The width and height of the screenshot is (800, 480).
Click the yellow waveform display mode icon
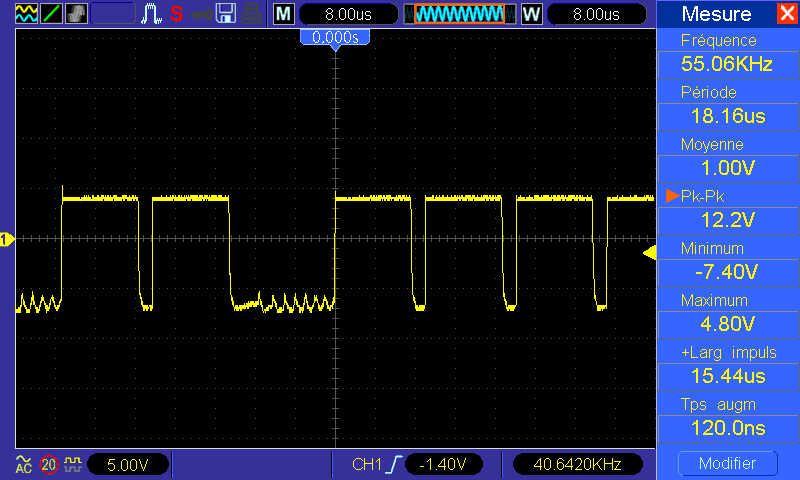click(x=27, y=14)
